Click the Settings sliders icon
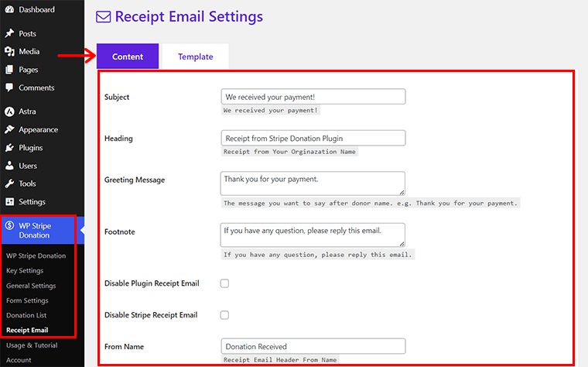This screenshot has width=588, height=367. 9,201
